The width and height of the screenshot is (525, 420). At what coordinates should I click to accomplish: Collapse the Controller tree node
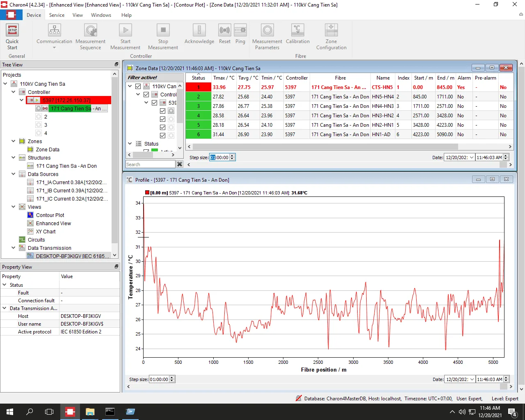pyautogui.click(x=14, y=92)
